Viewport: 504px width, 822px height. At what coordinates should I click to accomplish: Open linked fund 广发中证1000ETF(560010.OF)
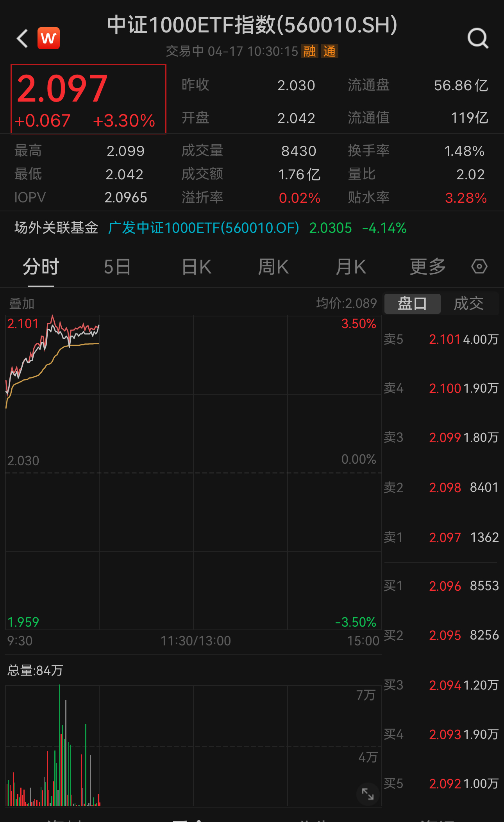tap(204, 228)
